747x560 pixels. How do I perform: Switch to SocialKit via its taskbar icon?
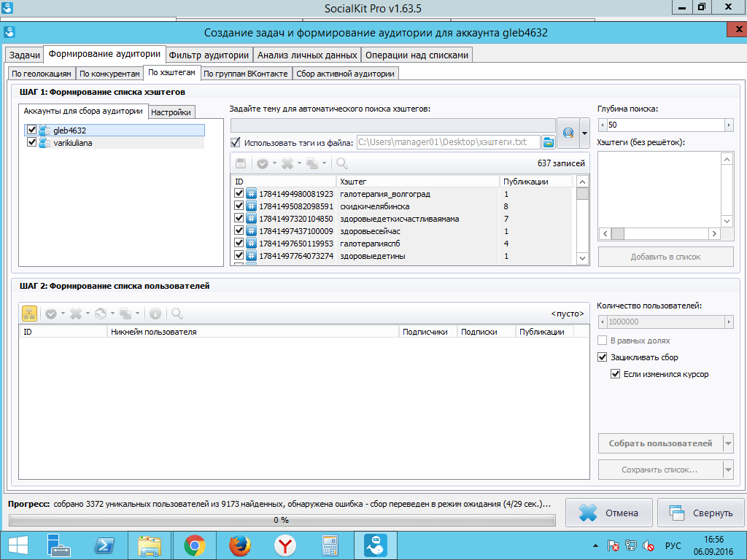[x=376, y=545]
